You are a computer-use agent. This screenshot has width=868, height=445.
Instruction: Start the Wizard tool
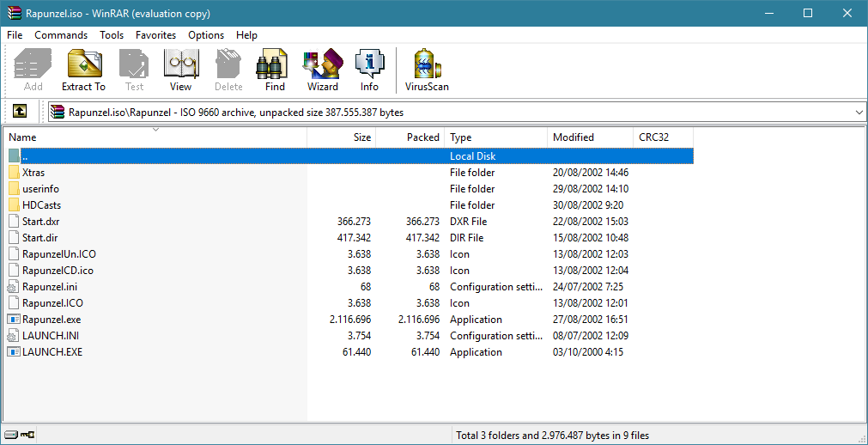(322, 63)
